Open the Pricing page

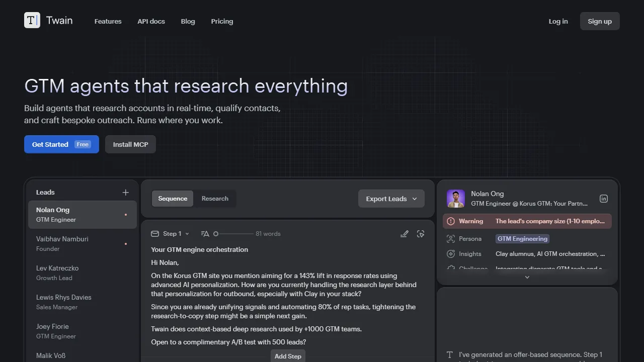222,21
